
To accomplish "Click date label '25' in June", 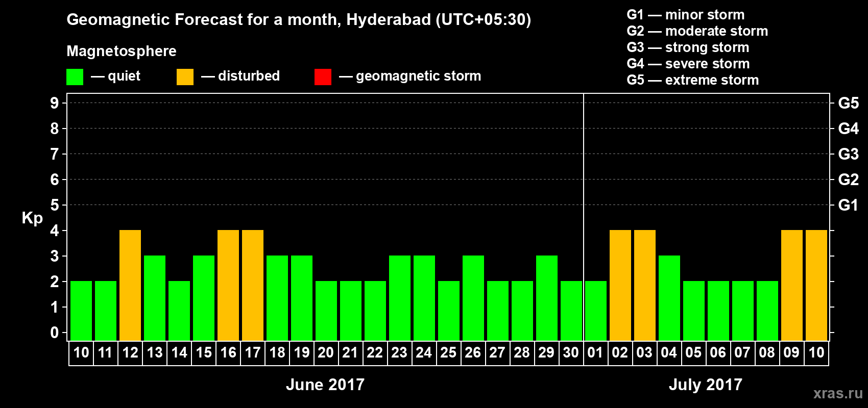I will [x=448, y=353].
